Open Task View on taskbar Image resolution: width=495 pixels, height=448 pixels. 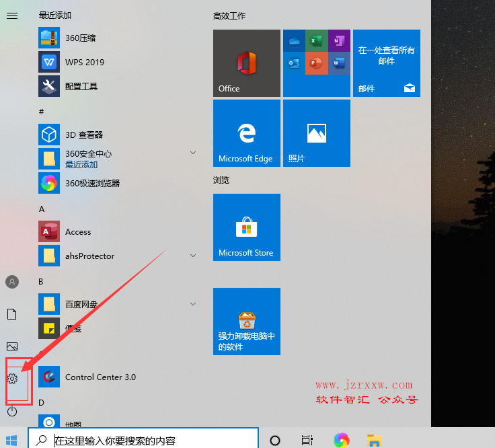pyautogui.click(x=307, y=440)
